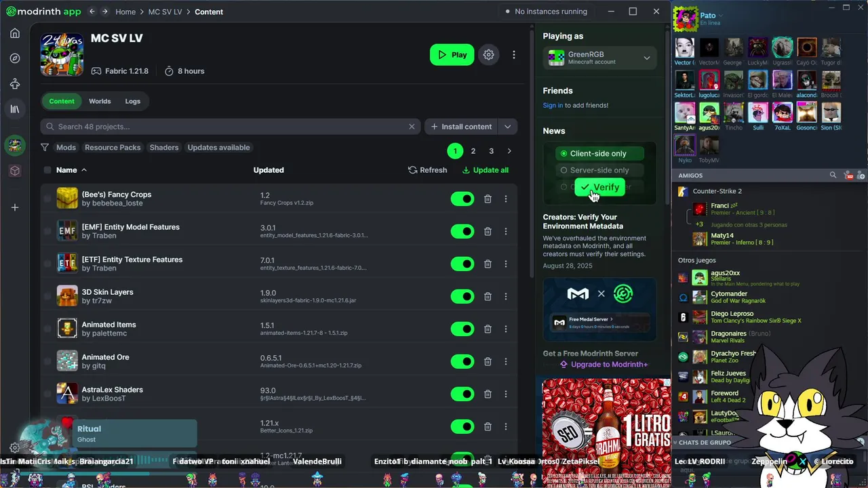Viewport: 868px width, 488px height.
Task: Disable Animated Ore toggle
Action: (x=462, y=361)
